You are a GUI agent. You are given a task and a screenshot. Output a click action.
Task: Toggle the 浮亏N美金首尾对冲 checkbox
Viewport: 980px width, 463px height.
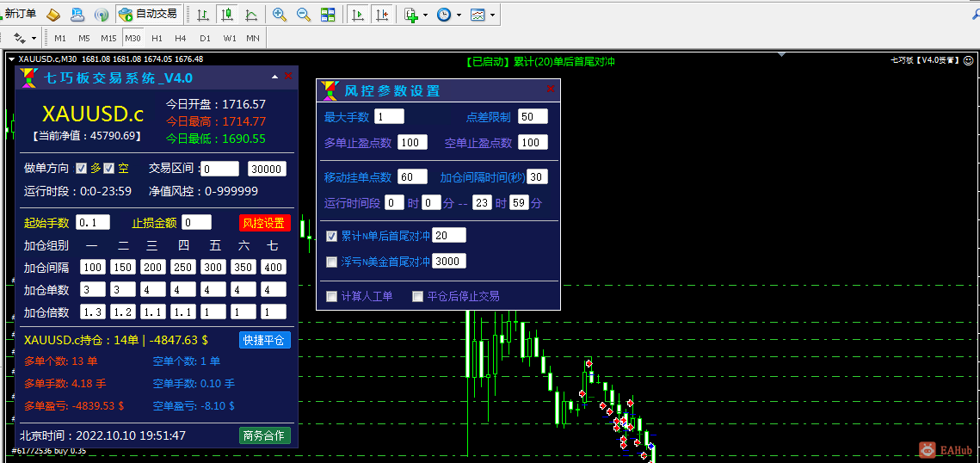tap(332, 262)
